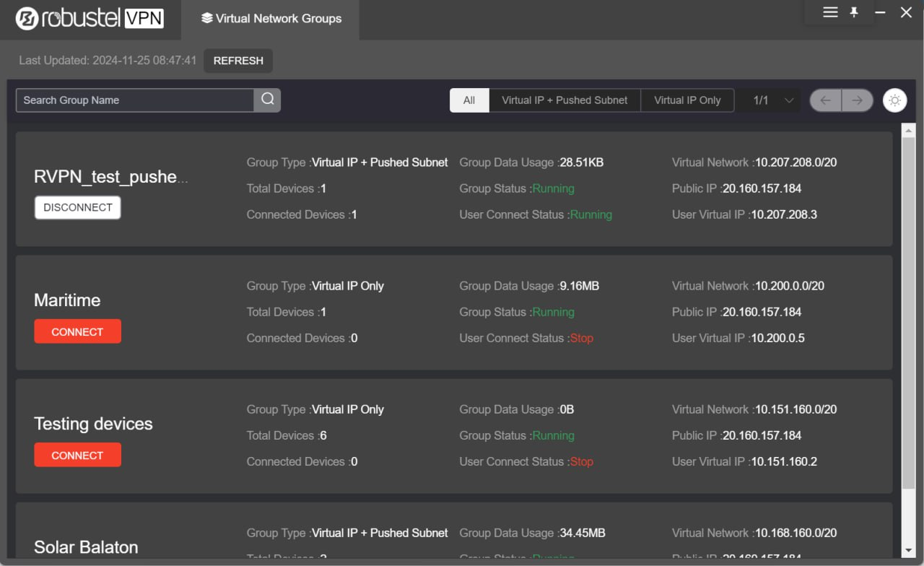
Task: Click user virtual IP 10.151.160.2
Action: pos(784,461)
